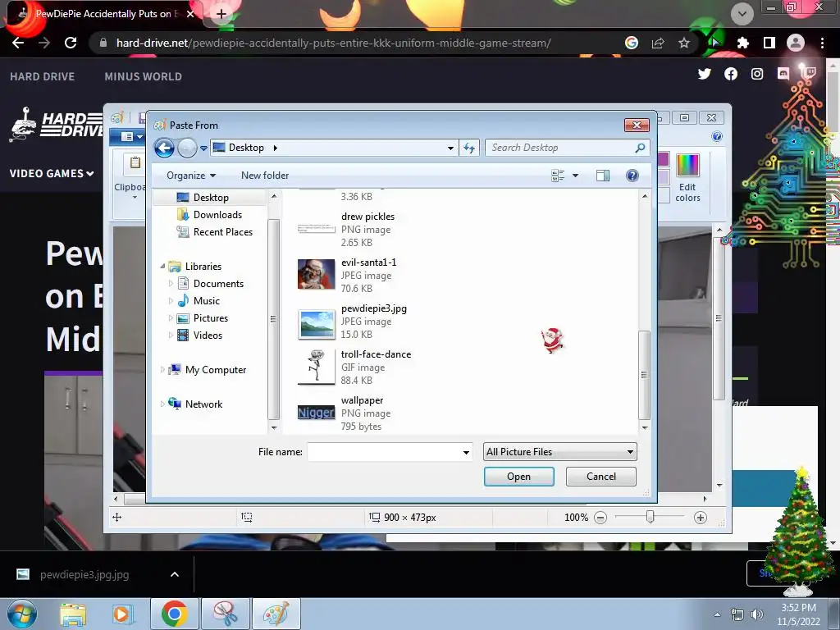The height and width of the screenshot is (630, 840).
Task: Open Chrome three-dot menu
Action: (x=822, y=43)
